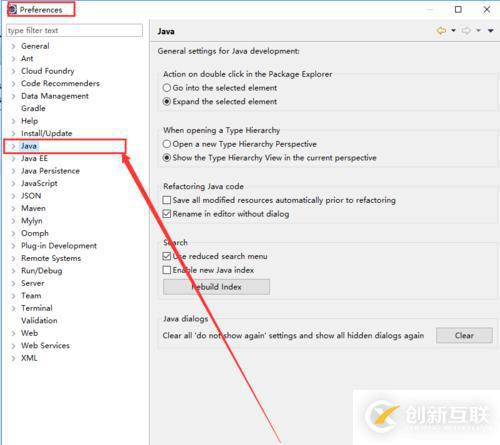Image resolution: width=500 pixels, height=445 pixels.
Task: Click the Rebuild Index button
Action: pos(216,287)
